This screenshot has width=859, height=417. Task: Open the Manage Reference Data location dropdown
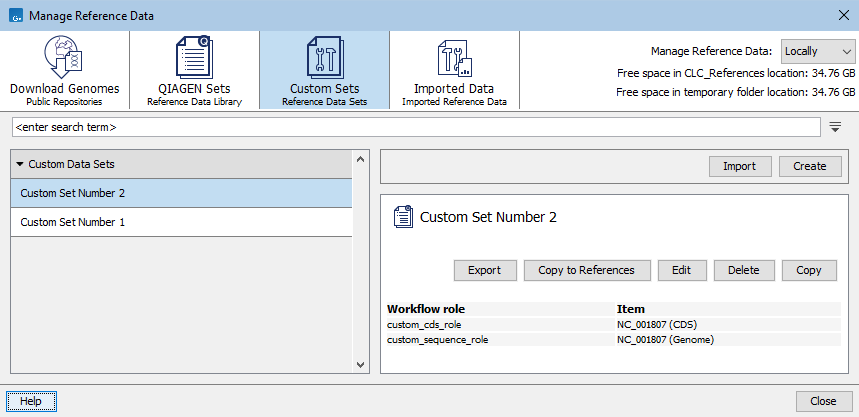[x=817, y=51]
